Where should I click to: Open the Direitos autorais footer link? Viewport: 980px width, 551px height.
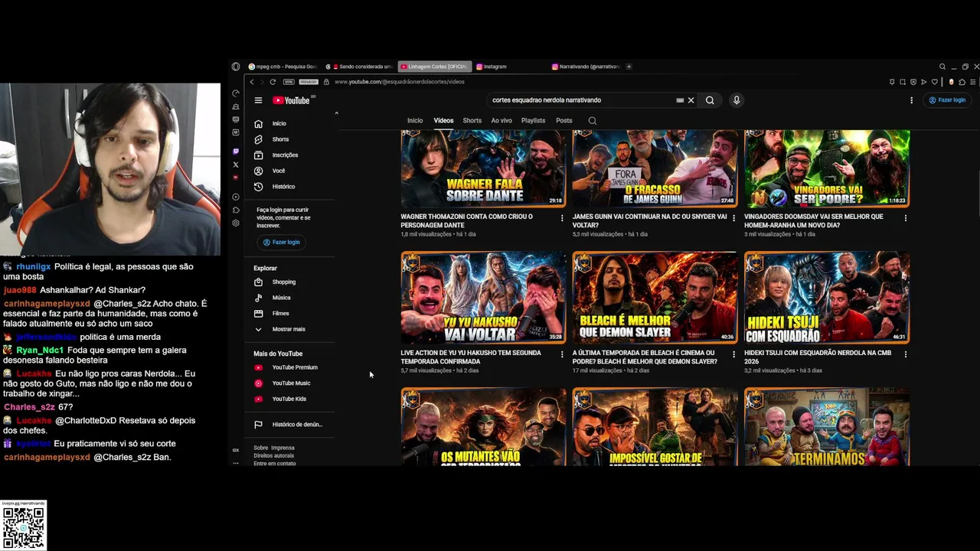coord(273,455)
